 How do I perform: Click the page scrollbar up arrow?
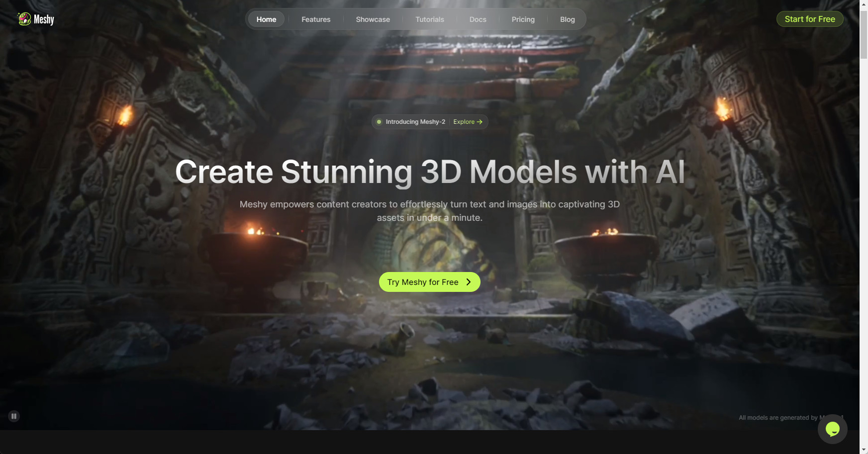pos(864,3)
